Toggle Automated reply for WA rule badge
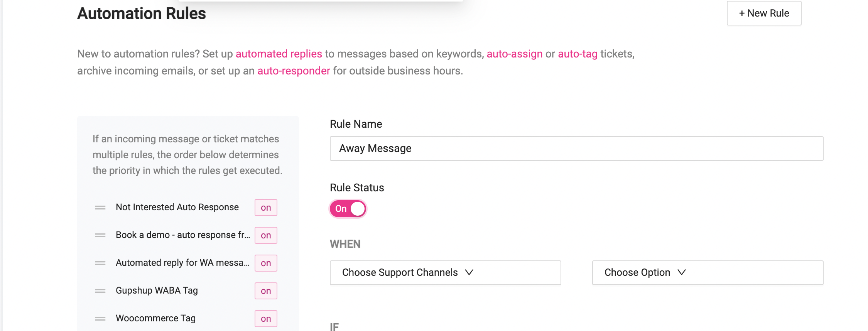This screenshot has width=868, height=331. coord(266,263)
